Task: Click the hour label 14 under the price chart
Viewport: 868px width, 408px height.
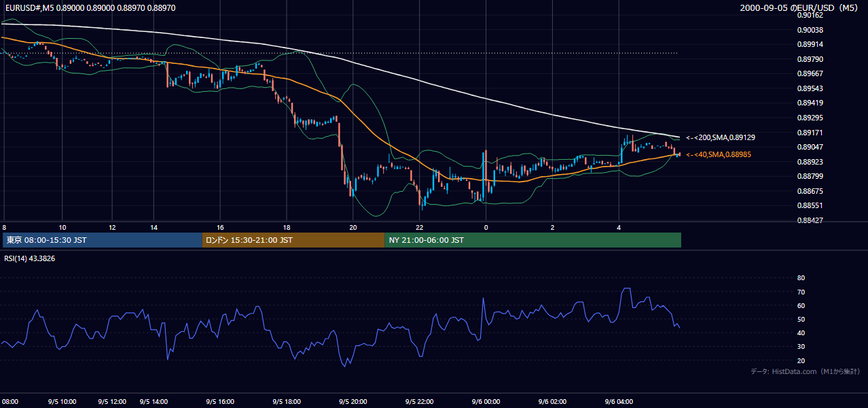Action: point(154,227)
